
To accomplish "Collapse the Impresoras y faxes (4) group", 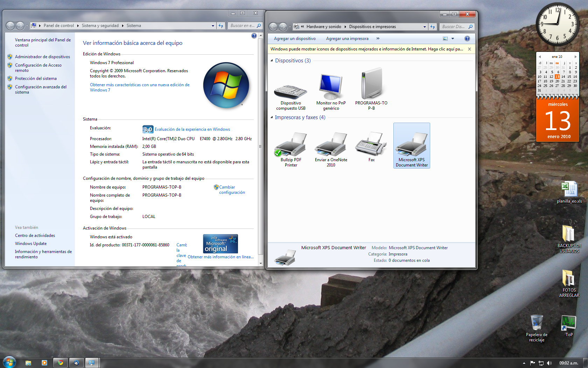I will pyautogui.click(x=272, y=117).
